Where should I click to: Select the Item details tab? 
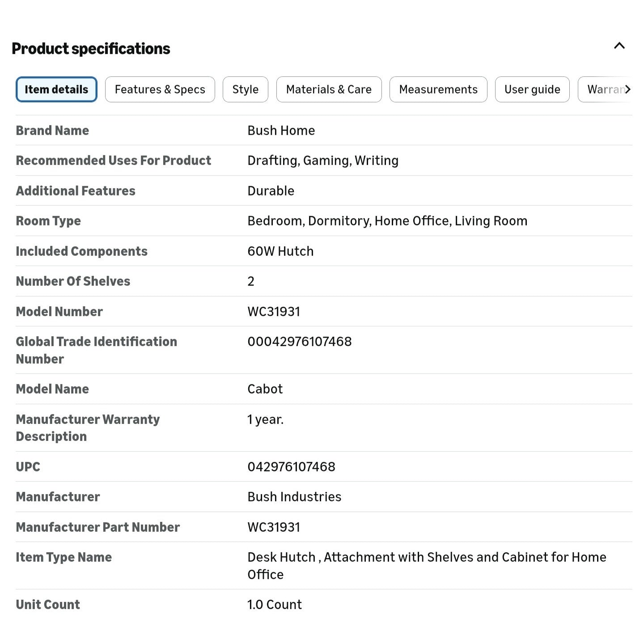[x=56, y=89]
